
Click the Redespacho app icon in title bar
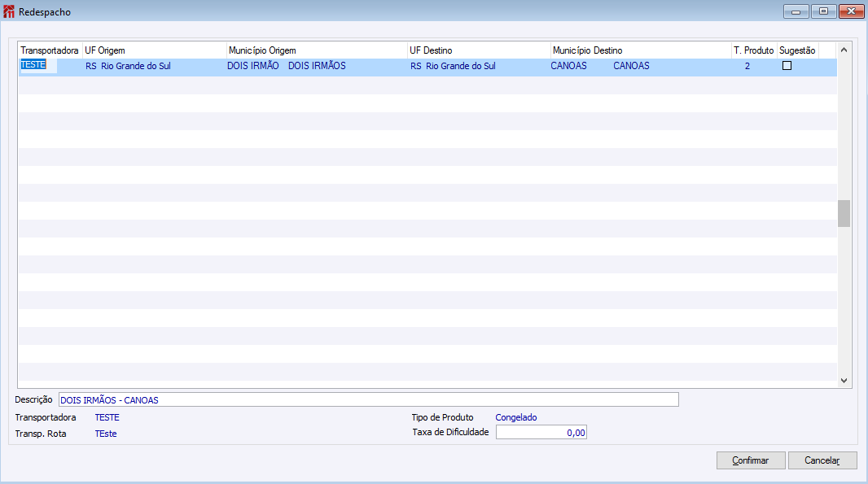(9, 11)
